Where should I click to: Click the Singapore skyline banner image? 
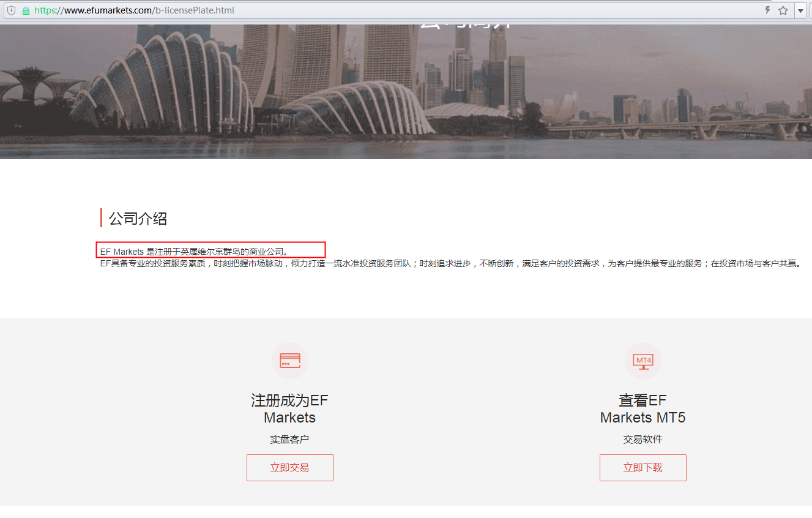[406, 92]
